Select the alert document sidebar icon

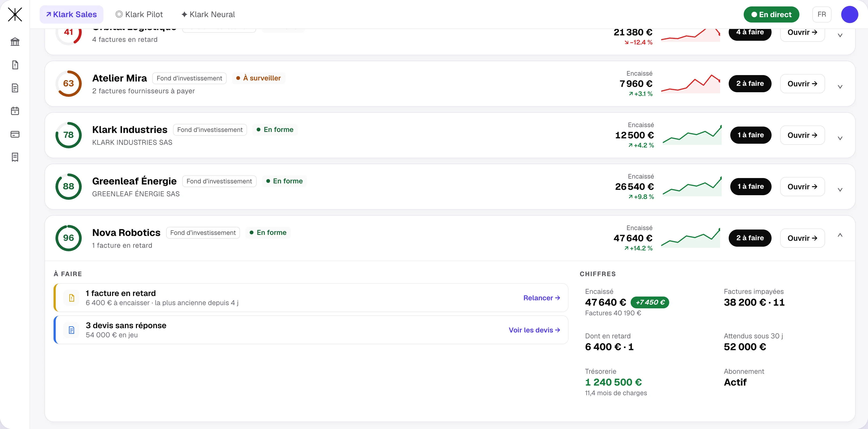point(15,65)
